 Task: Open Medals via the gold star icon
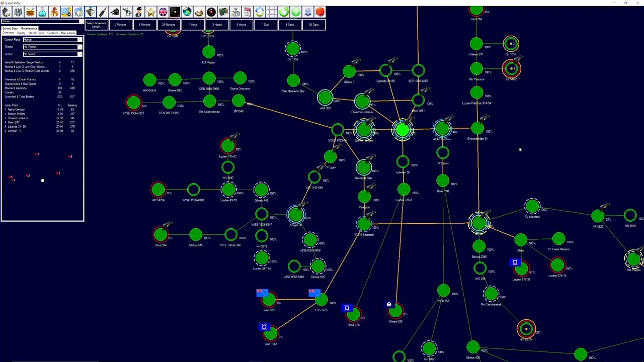(x=151, y=12)
